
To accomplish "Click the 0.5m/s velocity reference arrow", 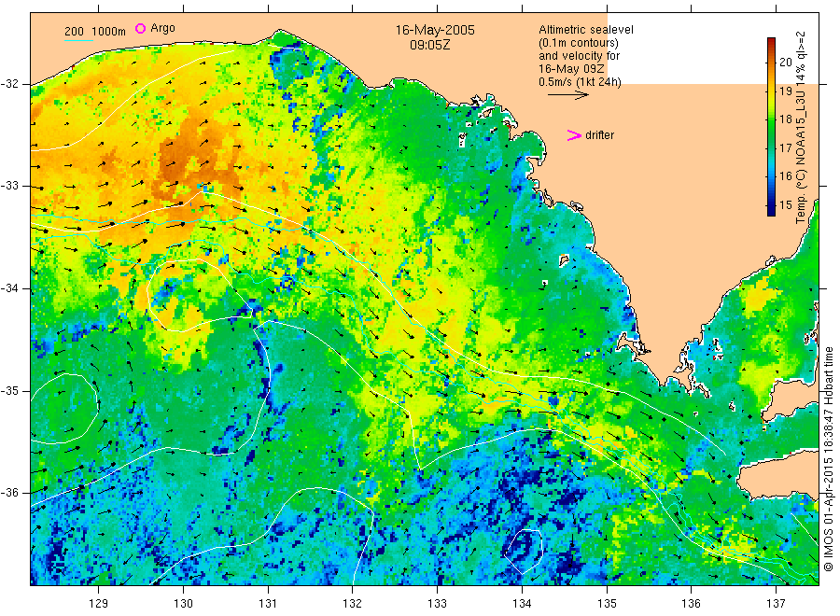I will [x=567, y=95].
